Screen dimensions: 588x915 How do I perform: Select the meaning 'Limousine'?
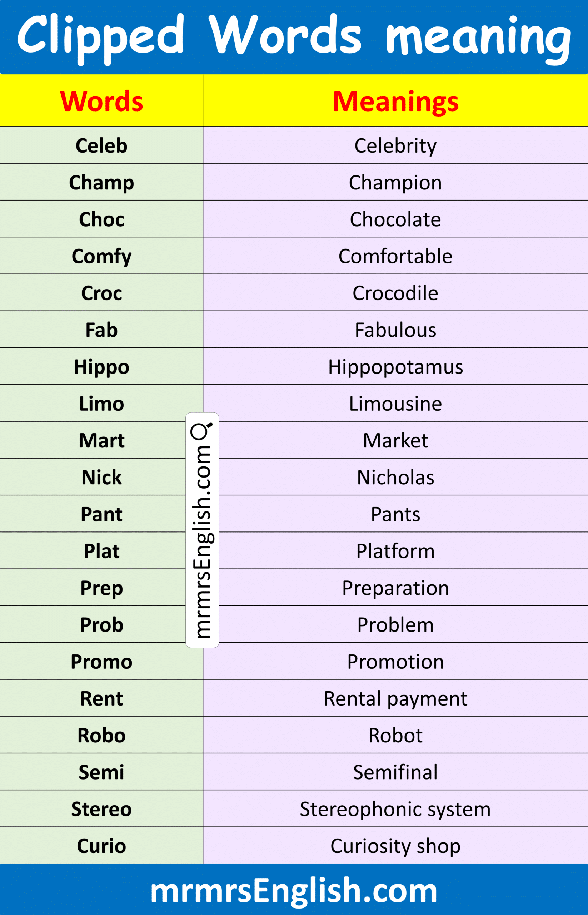[x=395, y=404]
